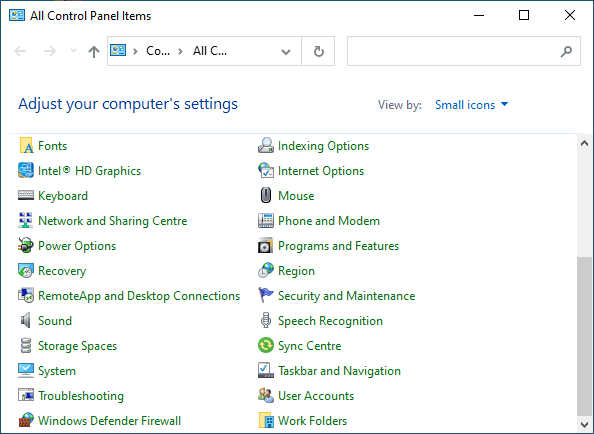Open the Speech Recognition link
Screen dimensions: 594x434
coord(330,321)
